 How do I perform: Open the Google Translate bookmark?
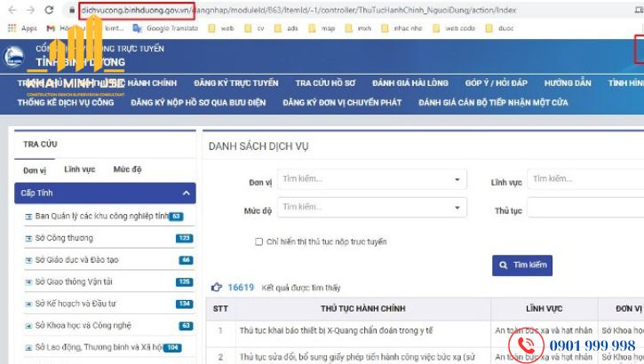click(165, 28)
